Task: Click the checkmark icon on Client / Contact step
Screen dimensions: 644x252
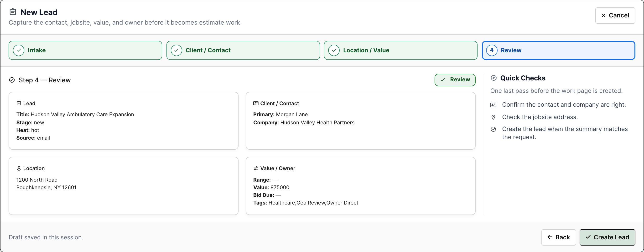Action: click(177, 50)
